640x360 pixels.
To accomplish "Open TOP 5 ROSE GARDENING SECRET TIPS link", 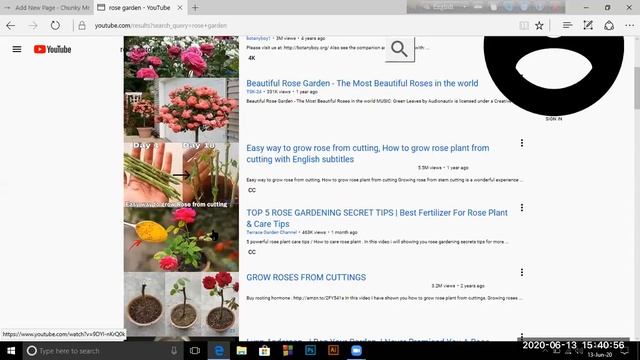I will [377, 218].
